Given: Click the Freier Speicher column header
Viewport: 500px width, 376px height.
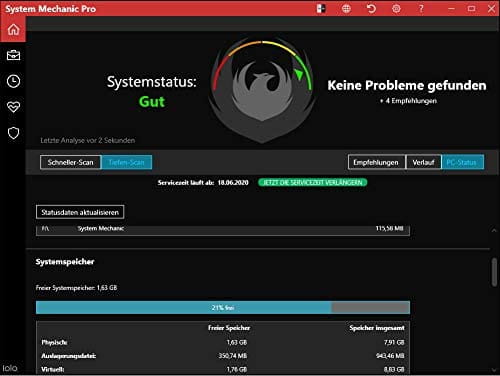Looking at the screenshot, I should tap(229, 328).
